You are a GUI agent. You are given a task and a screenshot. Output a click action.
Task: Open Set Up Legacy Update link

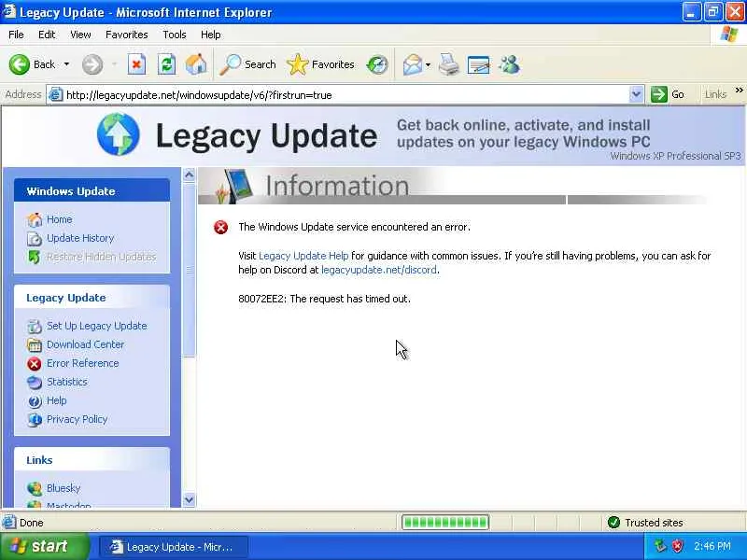point(97,326)
